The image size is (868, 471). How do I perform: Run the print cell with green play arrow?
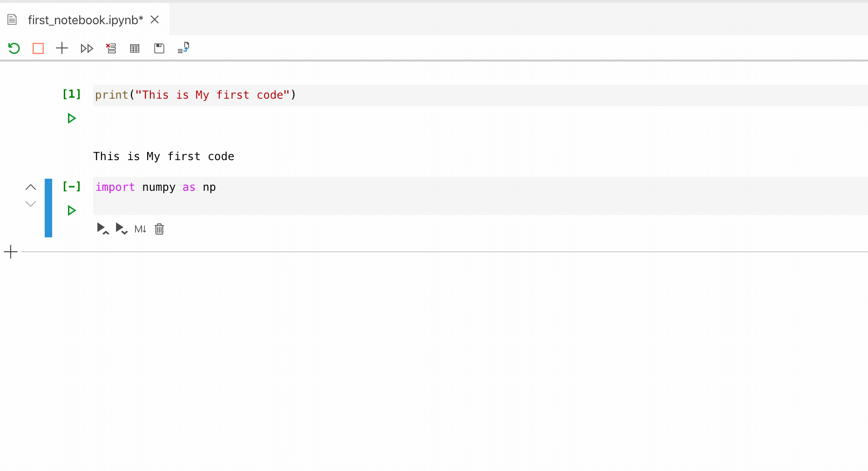point(71,118)
